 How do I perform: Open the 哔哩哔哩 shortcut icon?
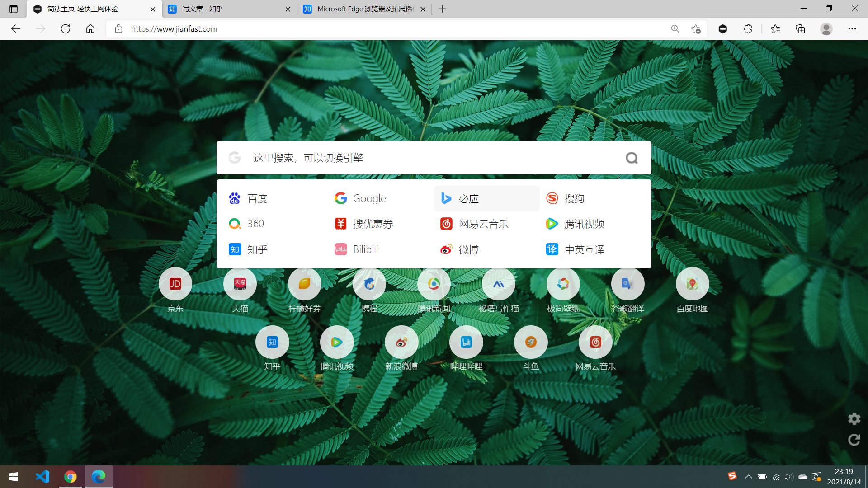(466, 342)
